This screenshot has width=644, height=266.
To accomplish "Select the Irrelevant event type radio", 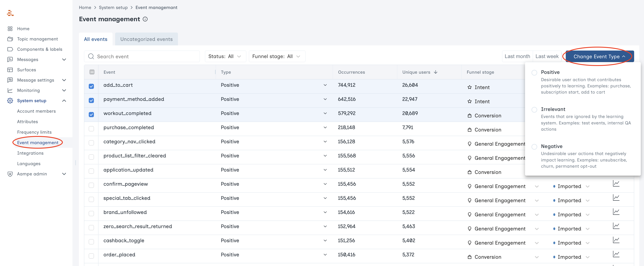I will pyautogui.click(x=534, y=110).
